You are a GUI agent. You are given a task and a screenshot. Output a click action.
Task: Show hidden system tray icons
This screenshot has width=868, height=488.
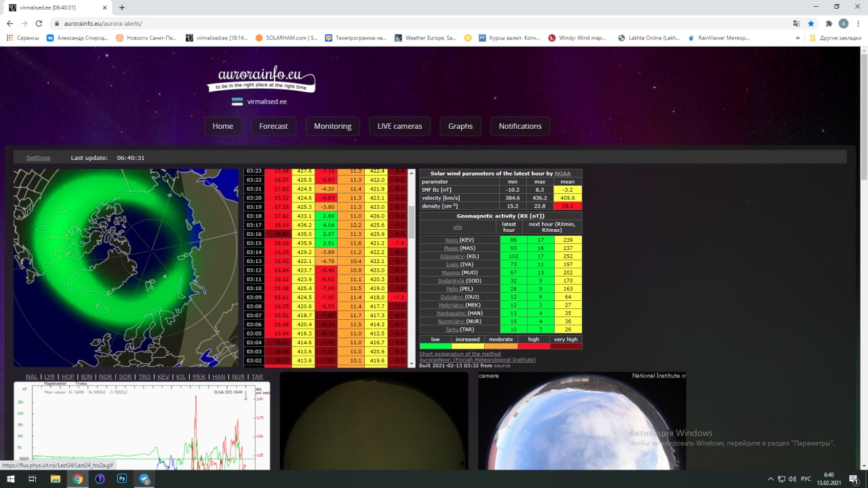tap(770, 479)
